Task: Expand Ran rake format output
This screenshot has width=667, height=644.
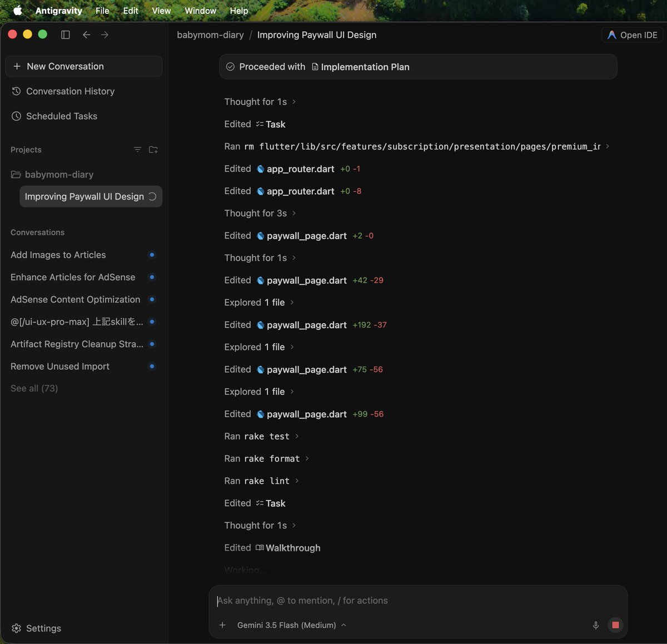Action: (266, 458)
